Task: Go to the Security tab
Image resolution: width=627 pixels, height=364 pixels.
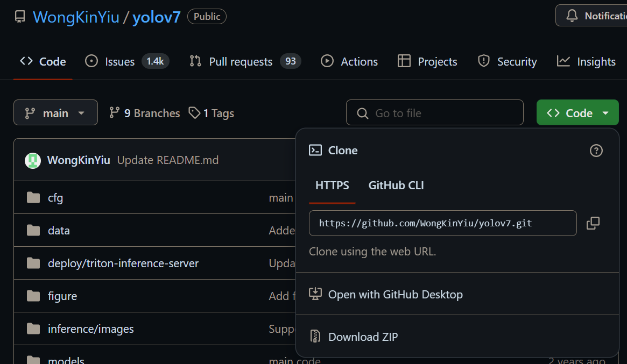Action: (507, 61)
